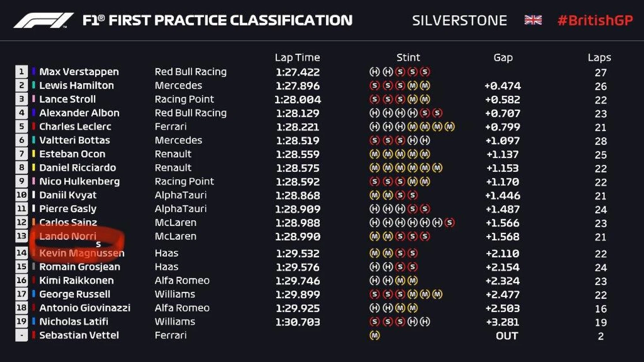
Task: Click the position 1 number box
Action: (21, 71)
